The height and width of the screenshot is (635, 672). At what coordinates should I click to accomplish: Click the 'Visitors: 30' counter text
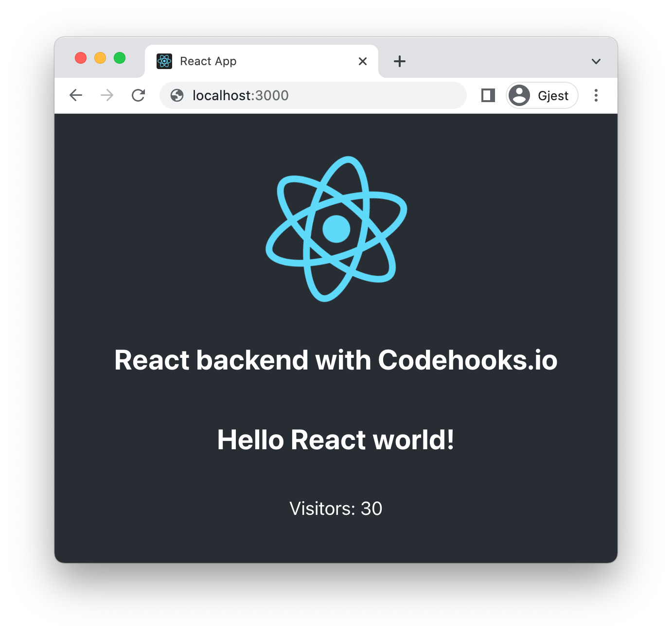[x=336, y=509]
